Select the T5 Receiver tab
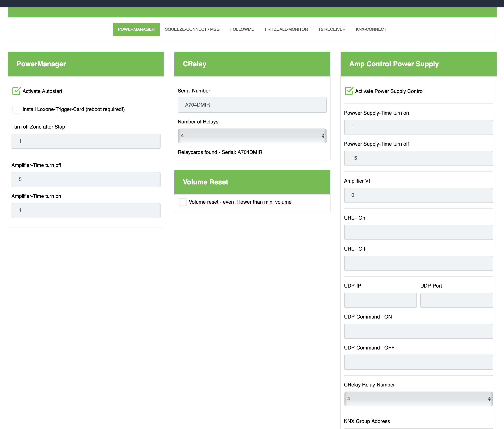Image resolution: width=504 pixels, height=429 pixels. [331, 29]
